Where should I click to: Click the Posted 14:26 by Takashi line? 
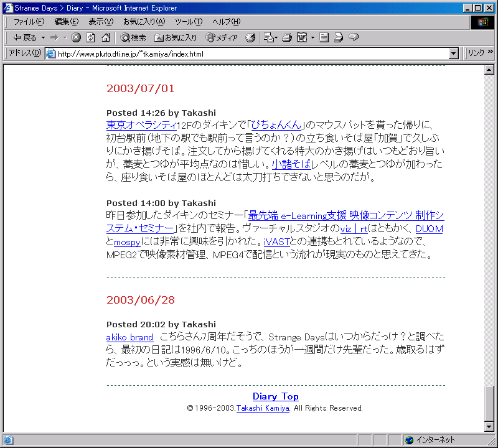[161, 113]
